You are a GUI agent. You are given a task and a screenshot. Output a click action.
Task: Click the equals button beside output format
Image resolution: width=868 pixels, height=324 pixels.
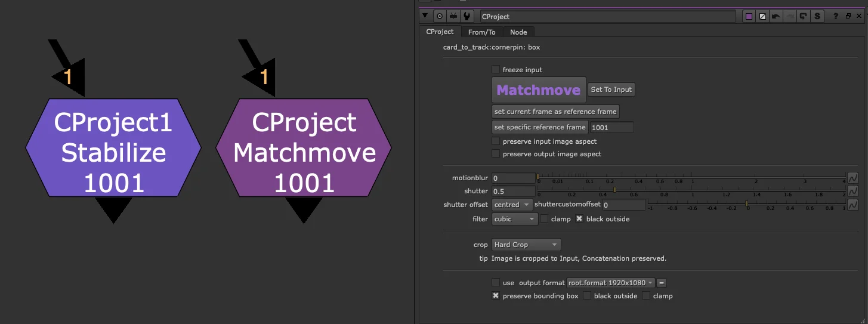[x=662, y=283]
